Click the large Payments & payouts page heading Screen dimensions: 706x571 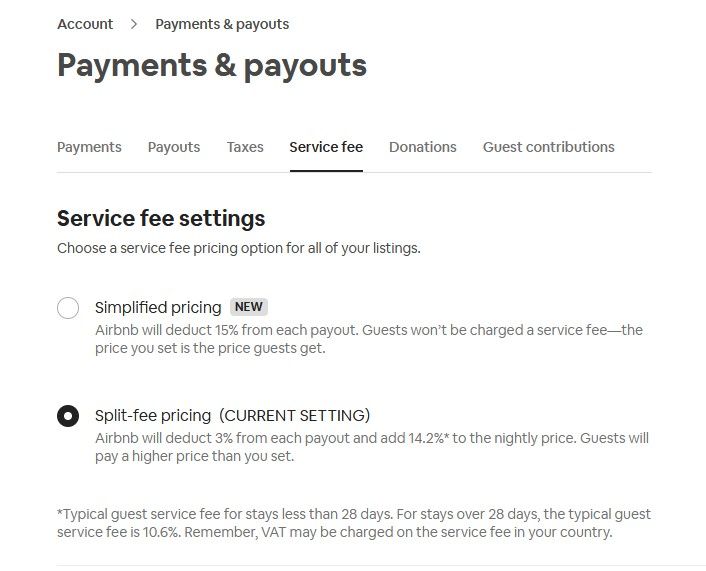click(212, 65)
